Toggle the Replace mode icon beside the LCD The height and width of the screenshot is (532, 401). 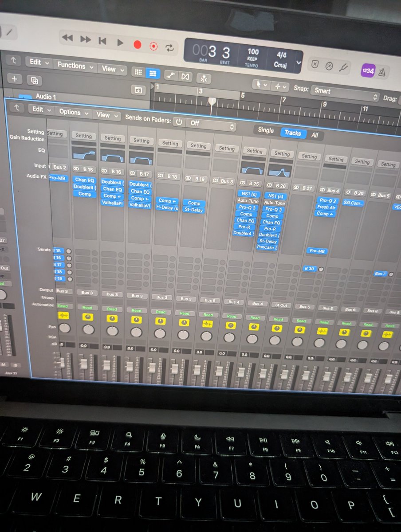coord(315,64)
